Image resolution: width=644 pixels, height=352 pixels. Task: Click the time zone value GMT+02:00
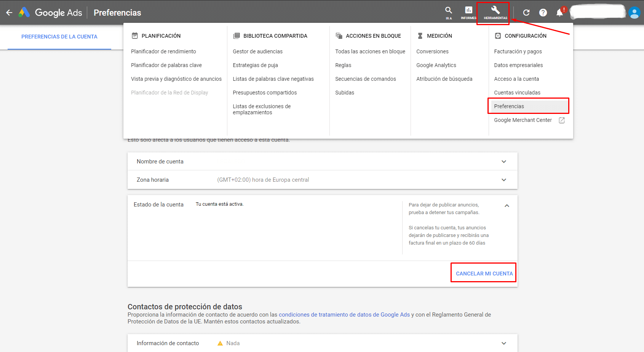coord(263,180)
